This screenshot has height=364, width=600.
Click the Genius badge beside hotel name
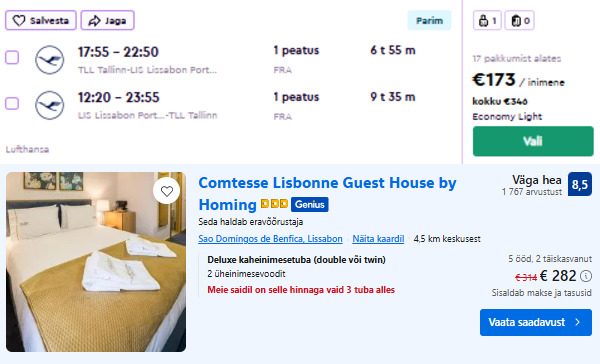310,204
